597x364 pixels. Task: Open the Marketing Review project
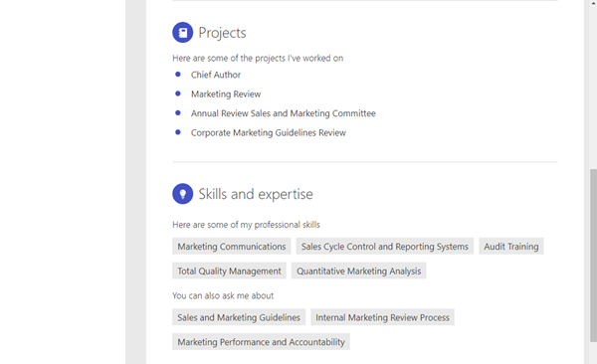coord(226,94)
